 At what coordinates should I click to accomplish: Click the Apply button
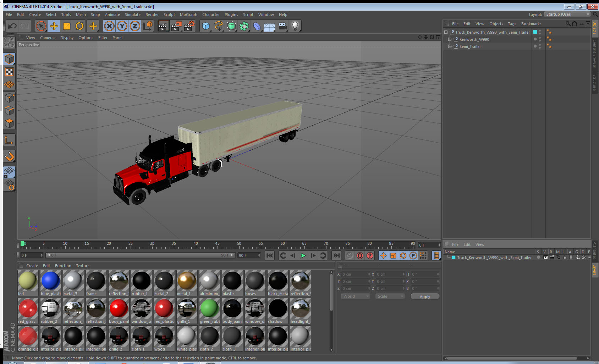pos(425,297)
